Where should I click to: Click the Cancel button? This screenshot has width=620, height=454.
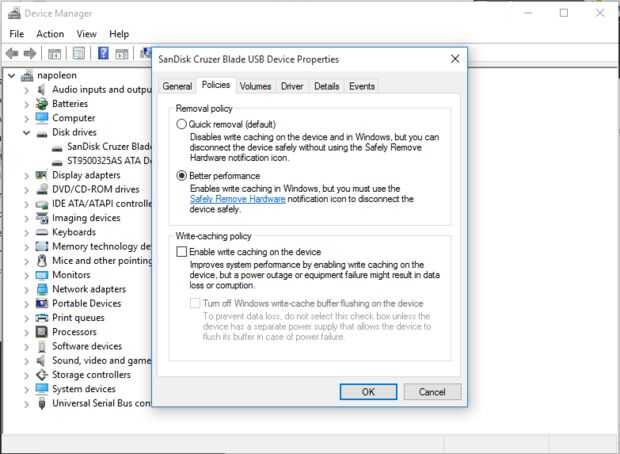point(432,392)
